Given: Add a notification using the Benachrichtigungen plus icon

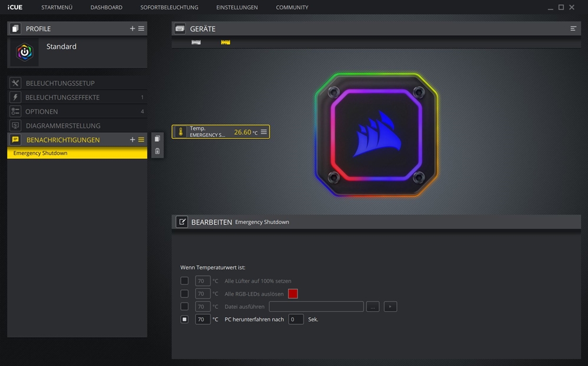Looking at the screenshot, I should pyautogui.click(x=132, y=139).
